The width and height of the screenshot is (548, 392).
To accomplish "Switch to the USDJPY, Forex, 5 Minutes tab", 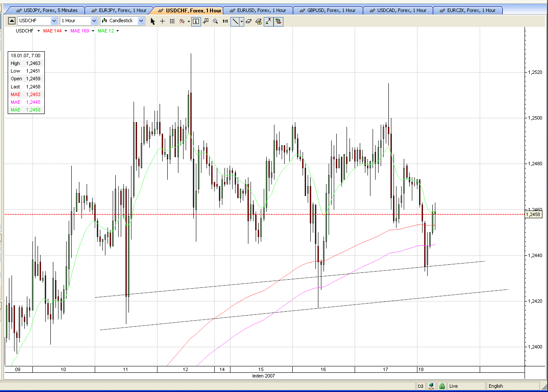I will coord(47,10).
